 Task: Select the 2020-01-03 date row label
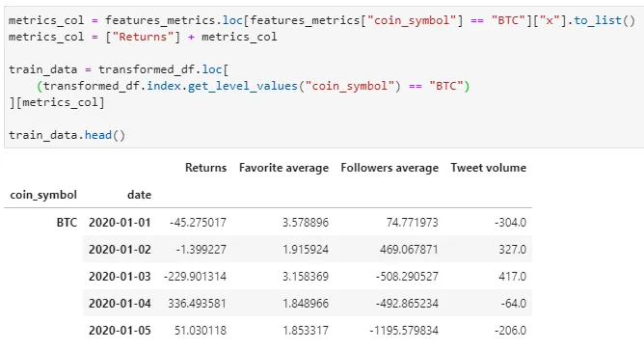coord(120,277)
